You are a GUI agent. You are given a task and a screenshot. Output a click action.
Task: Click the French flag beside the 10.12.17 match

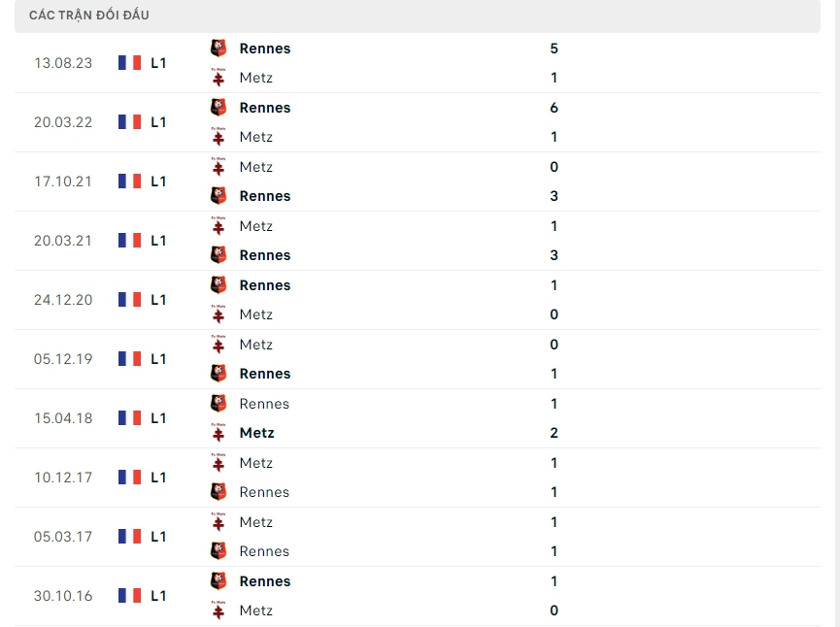point(129,478)
